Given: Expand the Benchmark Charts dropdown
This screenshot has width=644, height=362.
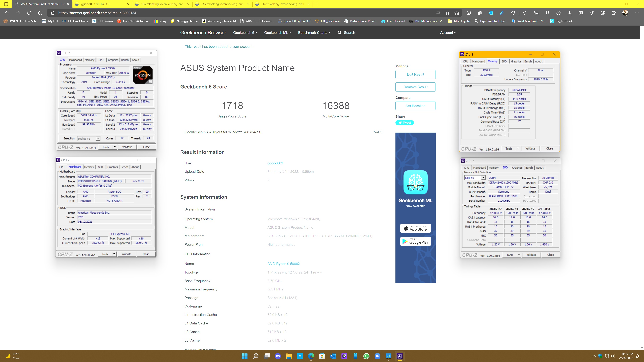Looking at the screenshot, I should click(x=314, y=33).
